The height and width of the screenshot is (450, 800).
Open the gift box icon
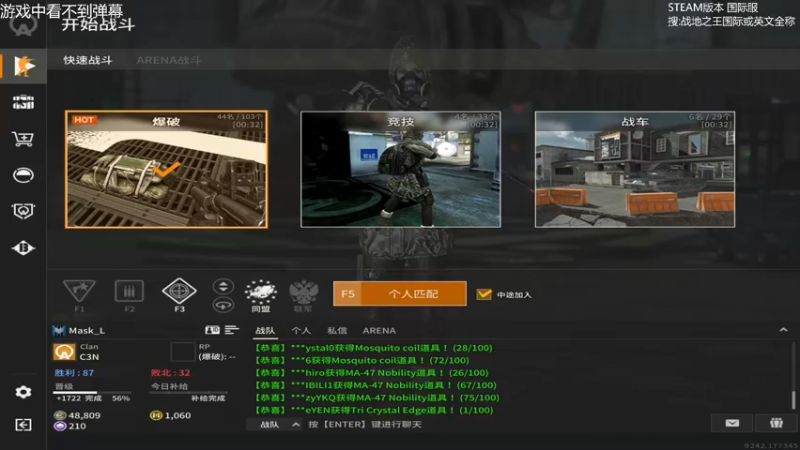(776, 423)
